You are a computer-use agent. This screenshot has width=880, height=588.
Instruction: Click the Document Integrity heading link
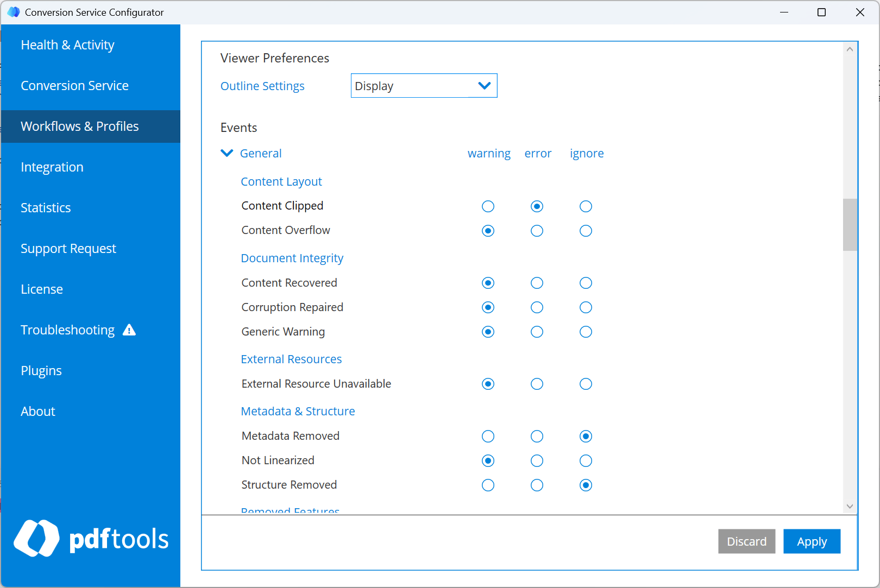click(292, 258)
